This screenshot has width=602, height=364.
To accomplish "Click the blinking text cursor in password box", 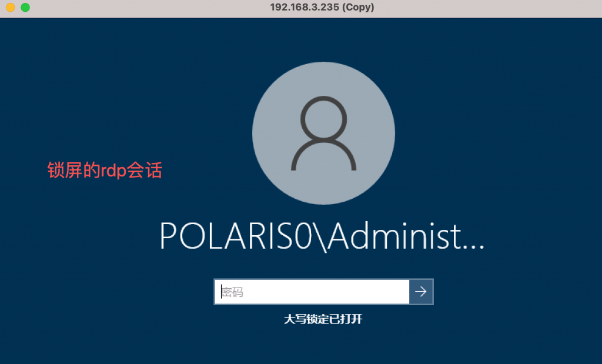I will tap(222, 292).
